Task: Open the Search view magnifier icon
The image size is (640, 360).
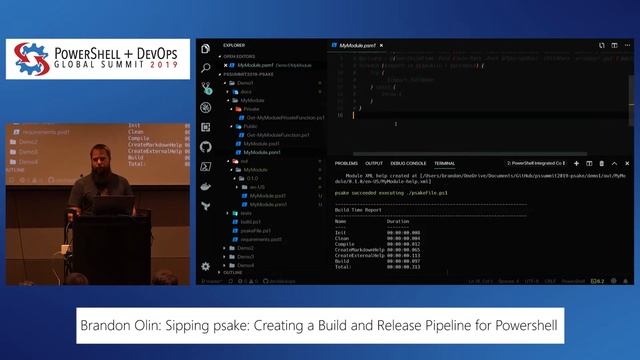Action: [x=206, y=68]
